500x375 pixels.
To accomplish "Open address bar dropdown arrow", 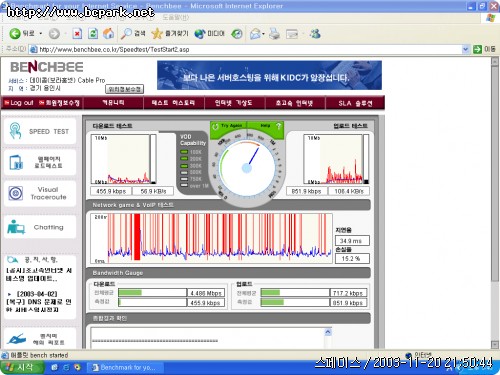I will [466, 49].
